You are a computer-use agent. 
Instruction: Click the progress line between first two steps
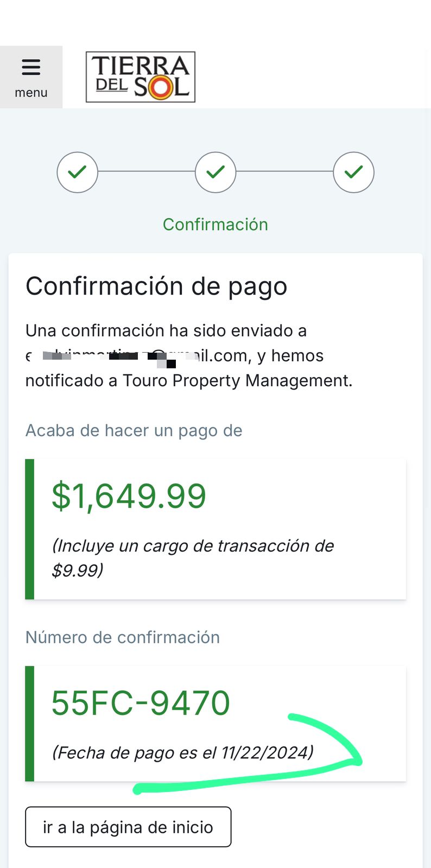(147, 172)
